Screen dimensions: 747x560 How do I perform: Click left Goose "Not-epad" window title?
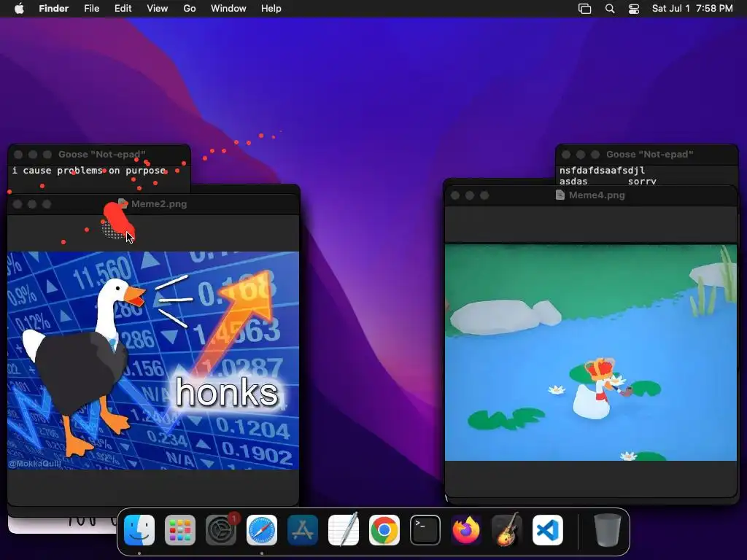coord(101,155)
